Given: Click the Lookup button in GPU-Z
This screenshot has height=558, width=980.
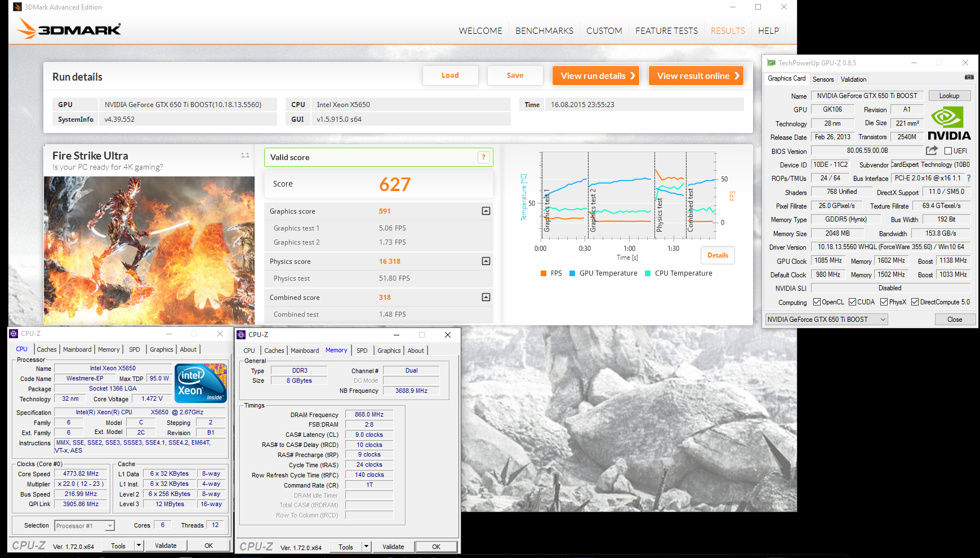Looking at the screenshot, I should pyautogui.click(x=949, y=96).
